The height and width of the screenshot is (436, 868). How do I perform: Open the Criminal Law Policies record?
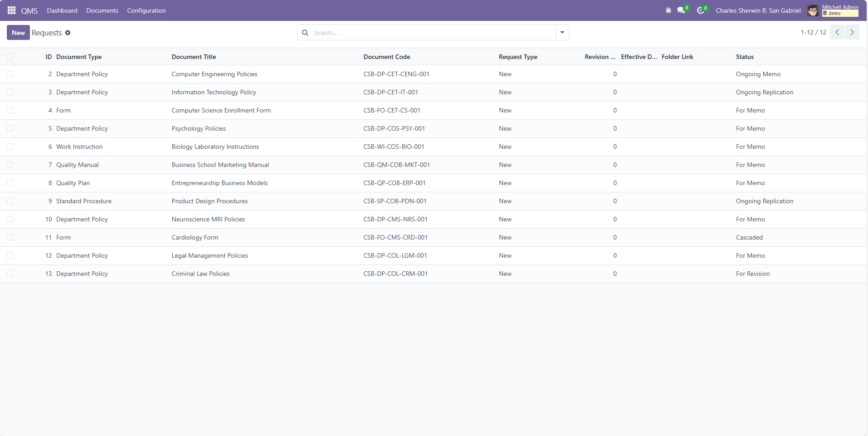(x=200, y=274)
